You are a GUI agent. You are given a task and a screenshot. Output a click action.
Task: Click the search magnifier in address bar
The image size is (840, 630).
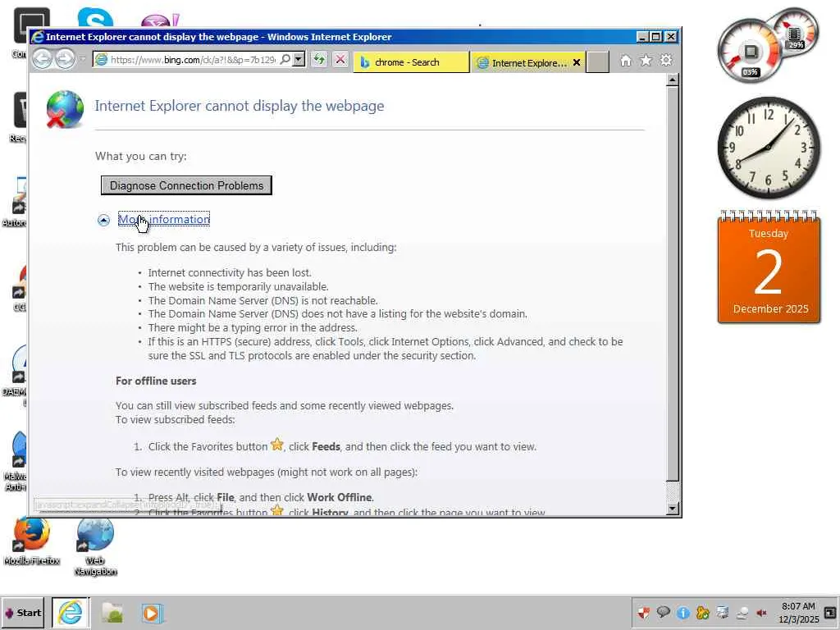285,59
